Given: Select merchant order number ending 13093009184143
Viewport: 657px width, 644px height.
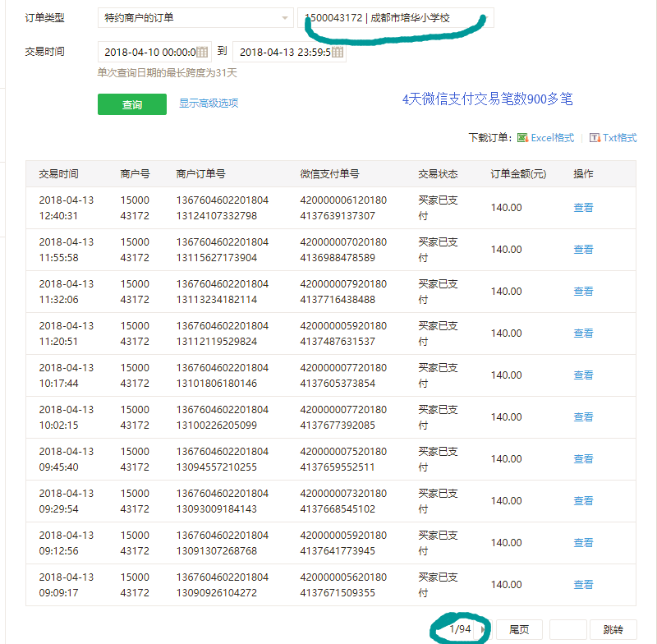Looking at the screenshot, I should point(222,501).
